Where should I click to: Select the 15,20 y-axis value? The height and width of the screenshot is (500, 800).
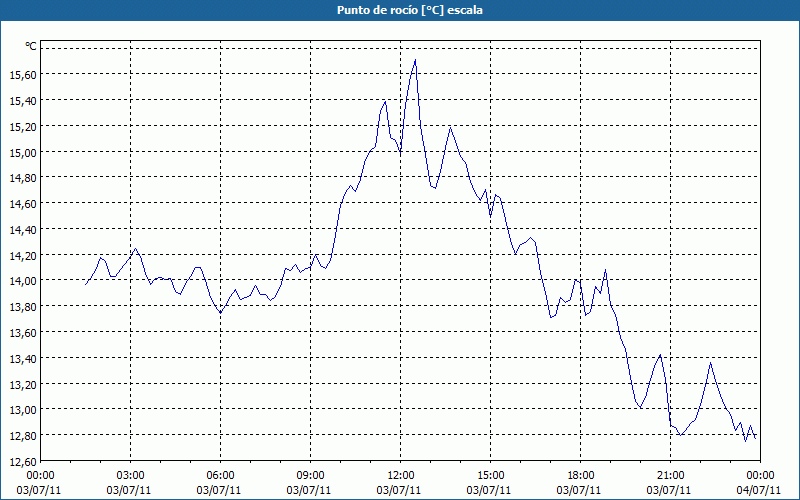point(23,127)
